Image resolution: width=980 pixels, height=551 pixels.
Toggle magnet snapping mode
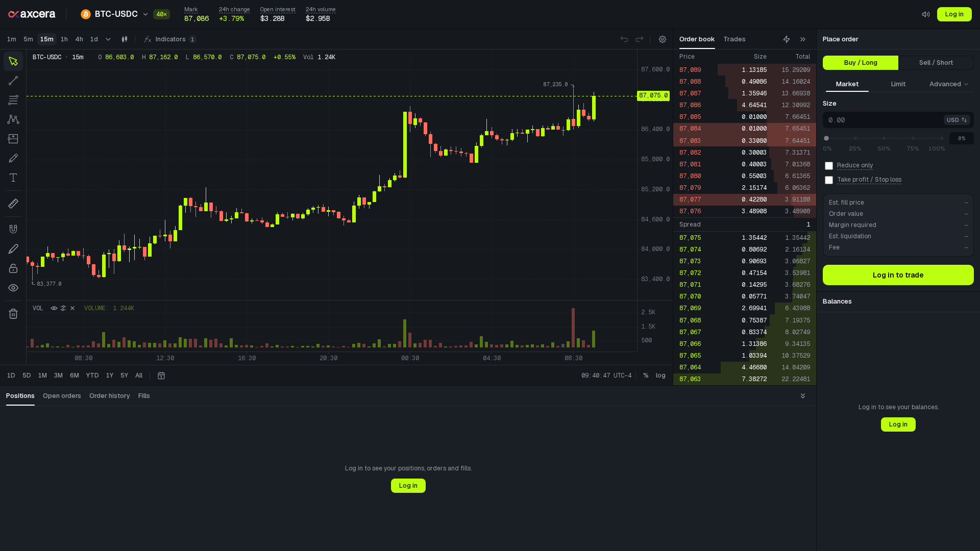tap(13, 229)
